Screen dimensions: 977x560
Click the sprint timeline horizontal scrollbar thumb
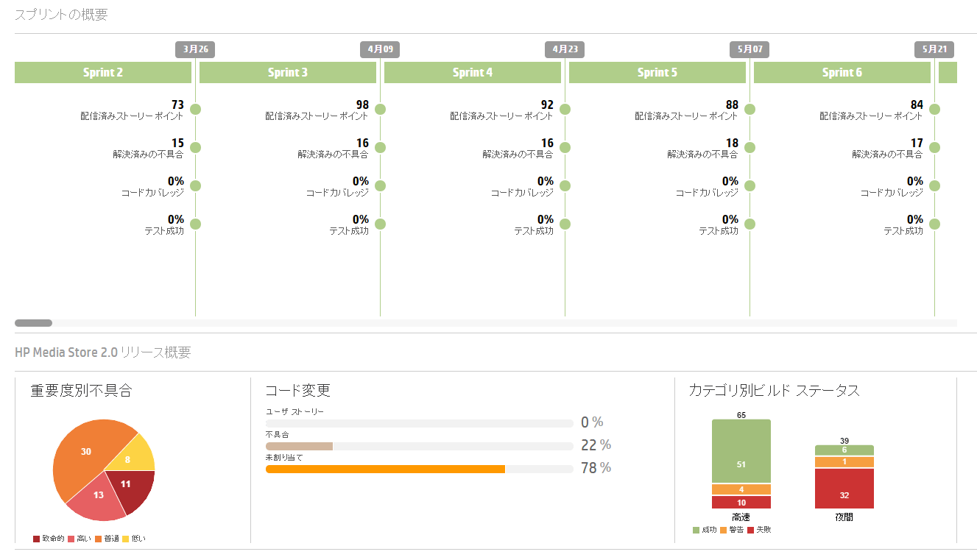click(33, 323)
